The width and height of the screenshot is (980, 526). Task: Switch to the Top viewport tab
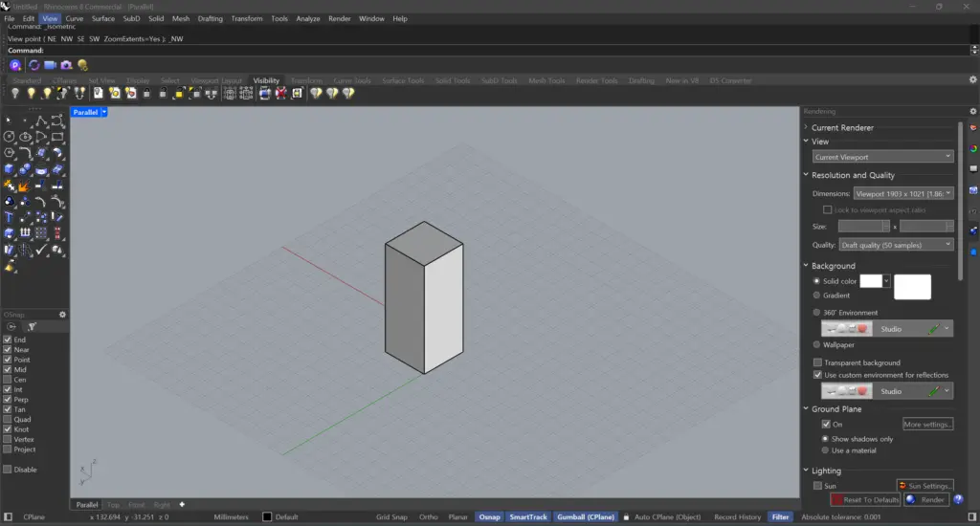113,505
